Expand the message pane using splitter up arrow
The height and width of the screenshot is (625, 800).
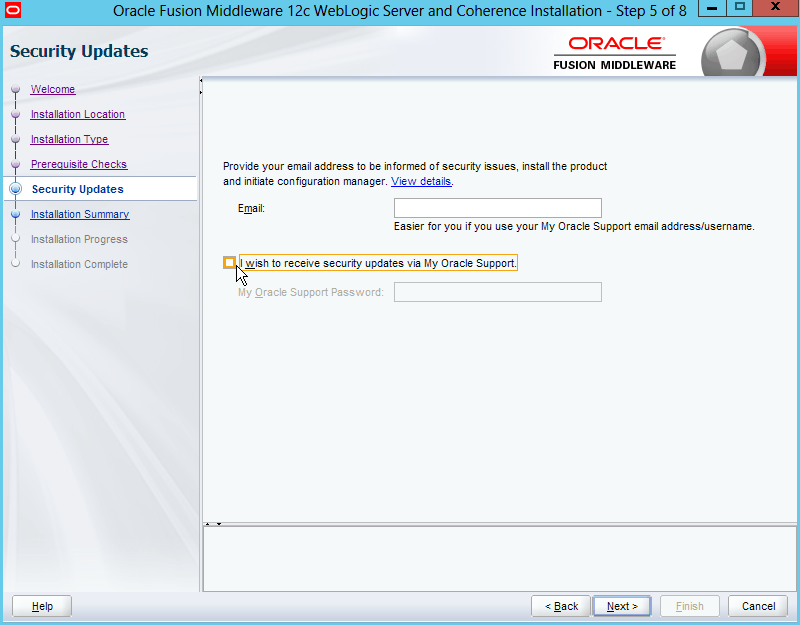208,523
